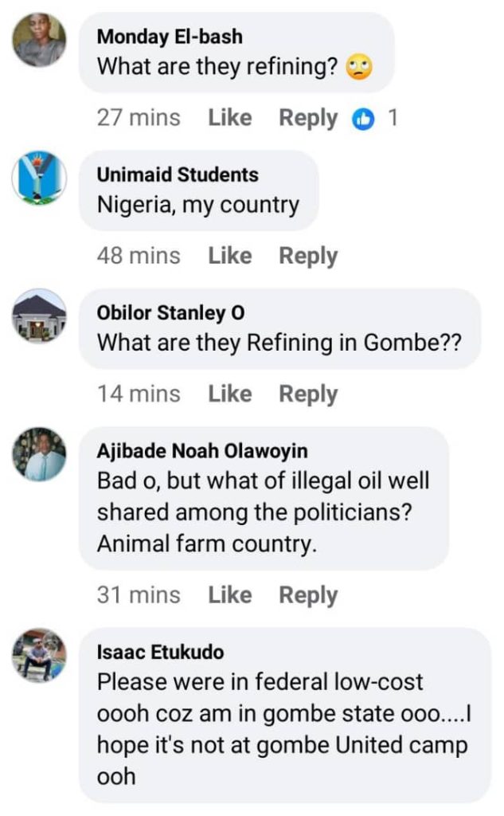Open Ajibade Noah Olawoyin's avatar

tap(39, 454)
